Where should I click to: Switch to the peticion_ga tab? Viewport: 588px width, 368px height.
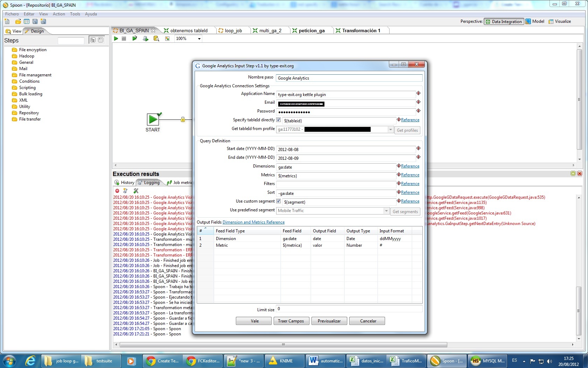(311, 30)
